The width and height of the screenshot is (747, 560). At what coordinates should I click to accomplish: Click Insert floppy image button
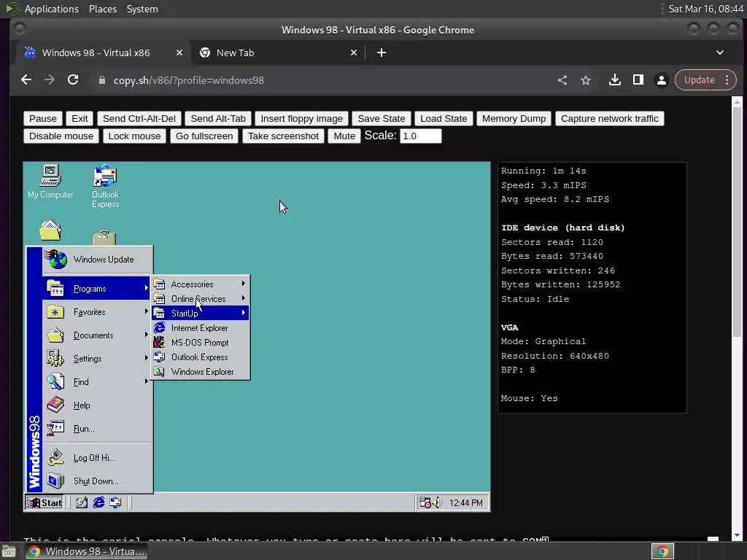[x=301, y=119]
